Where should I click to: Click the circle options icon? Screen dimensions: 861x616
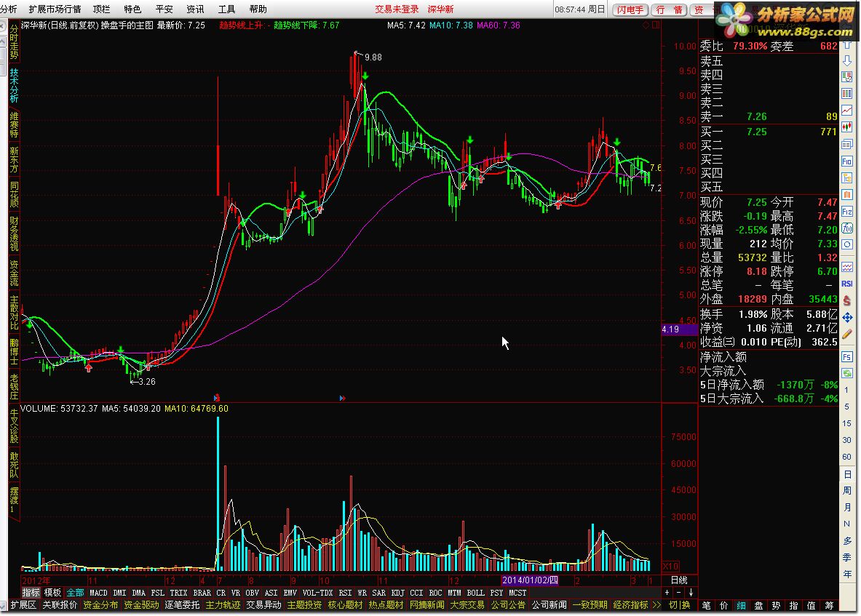(846, 244)
